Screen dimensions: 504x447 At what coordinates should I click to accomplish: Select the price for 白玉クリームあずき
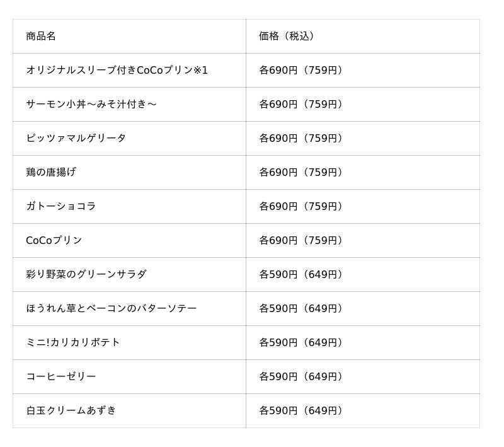(302, 411)
